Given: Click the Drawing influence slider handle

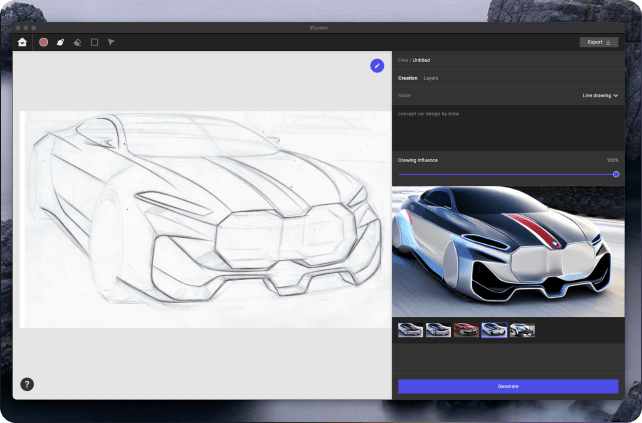Looking at the screenshot, I should (x=616, y=174).
